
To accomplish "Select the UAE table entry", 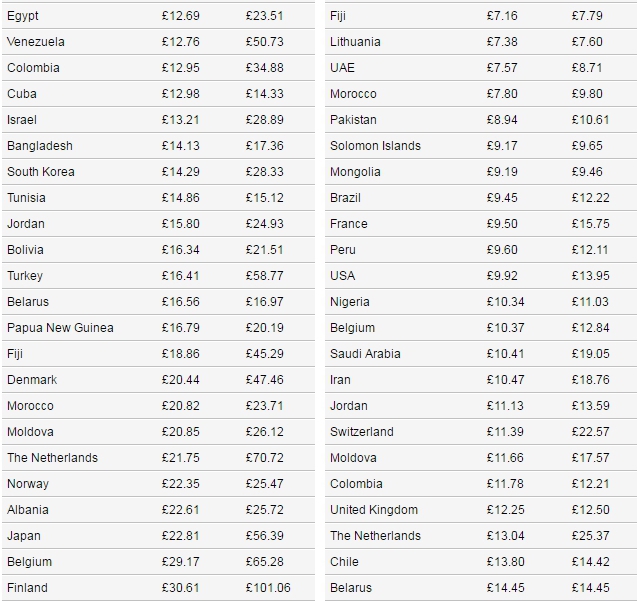I will coord(342,68).
